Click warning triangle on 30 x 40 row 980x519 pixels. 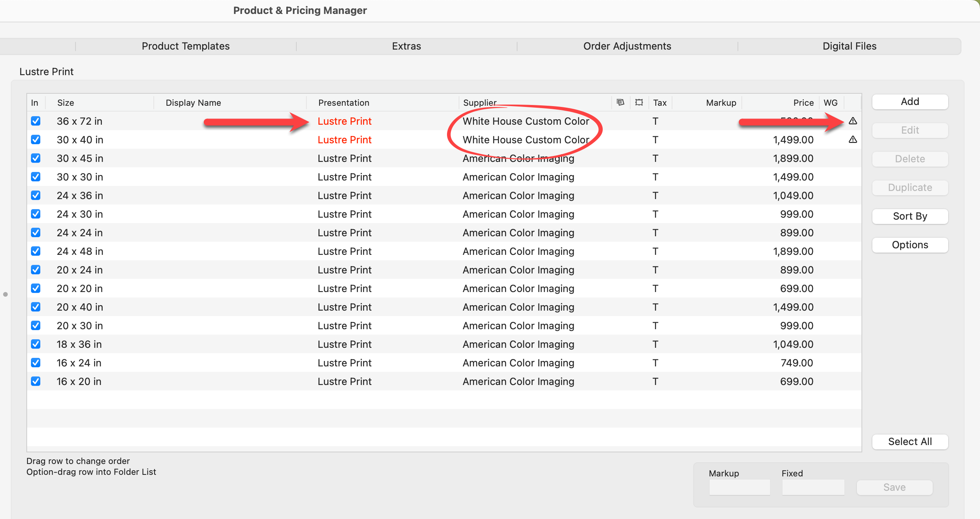pos(853,139)
